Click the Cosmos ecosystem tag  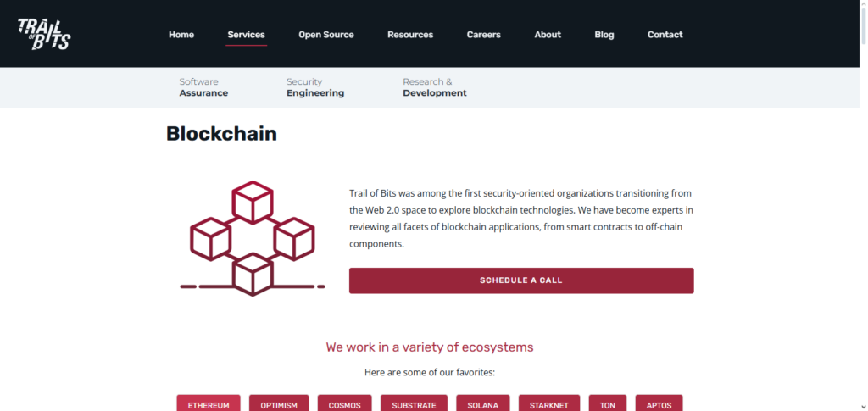pyautogui.click(x=344, y=404)
